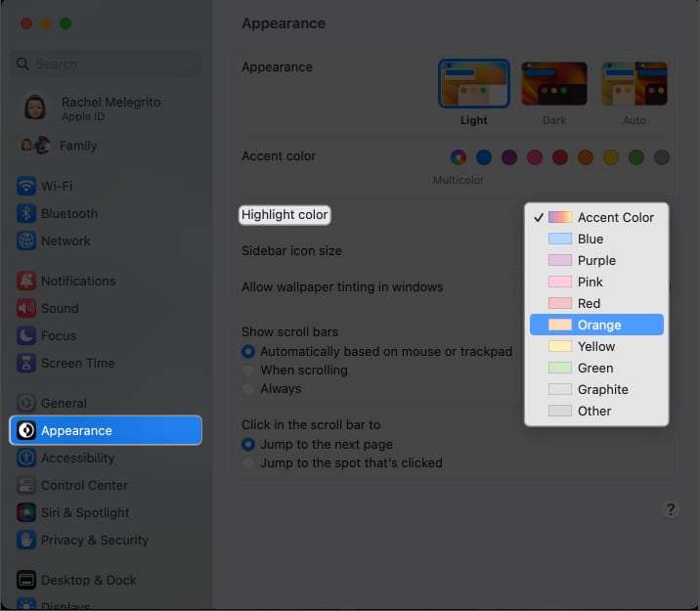Screen dimensions: 700x611
Task: Click the Appearance icon in sidebar
Action: click(x=26, y=430)
